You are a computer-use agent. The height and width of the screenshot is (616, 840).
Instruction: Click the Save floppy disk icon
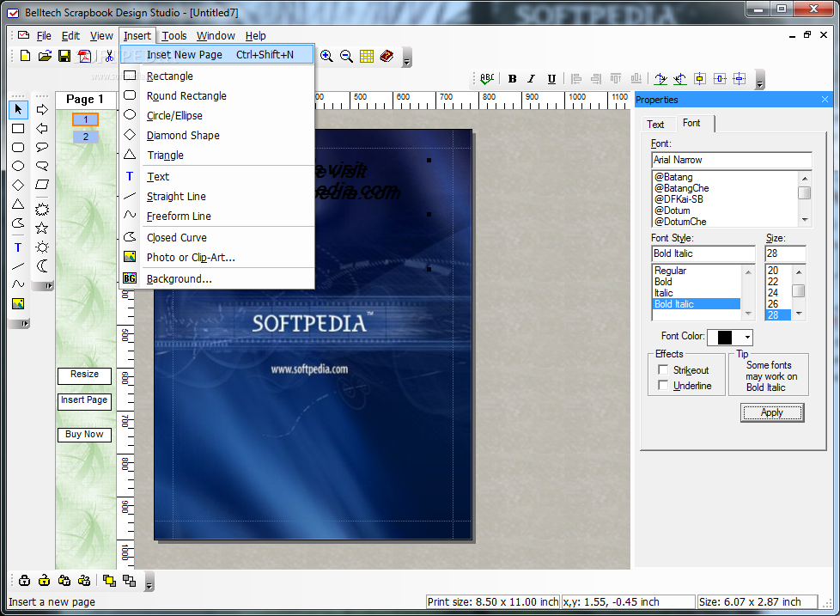[64, 56]
